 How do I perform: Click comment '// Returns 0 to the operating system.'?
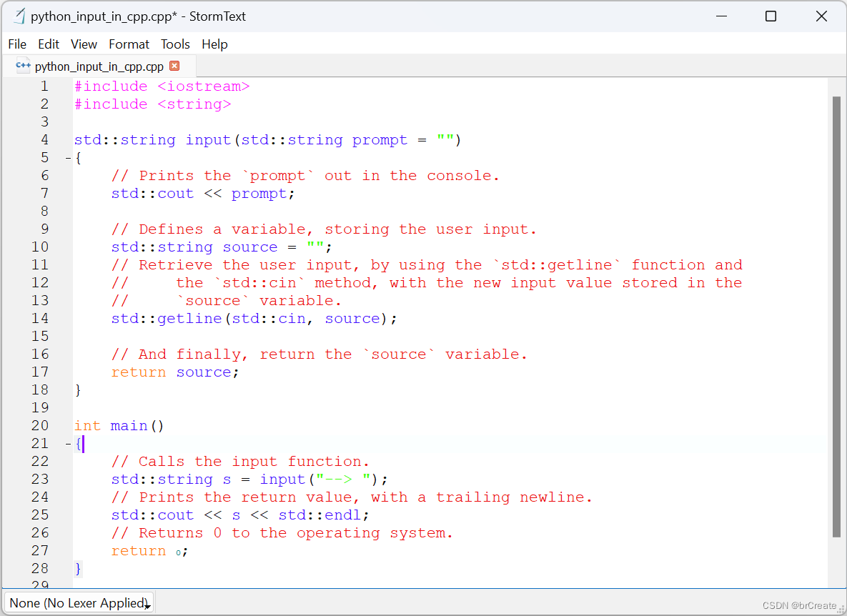282,533
